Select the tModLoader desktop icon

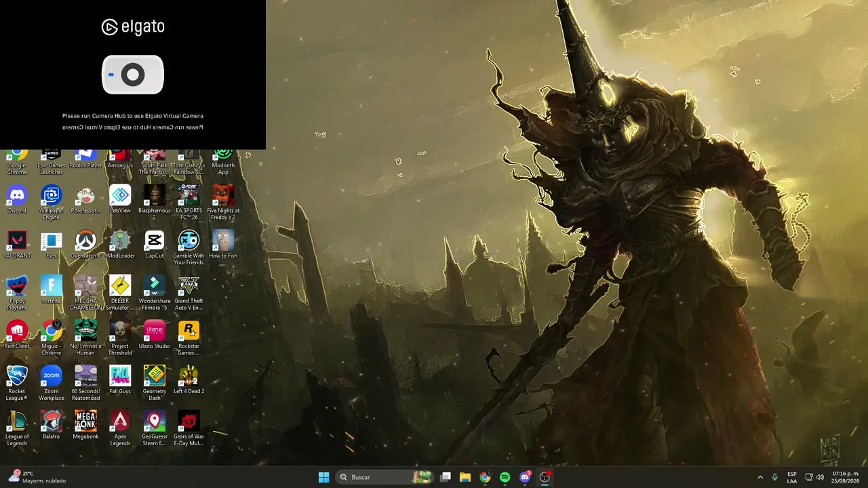click(x=120, y=245)
